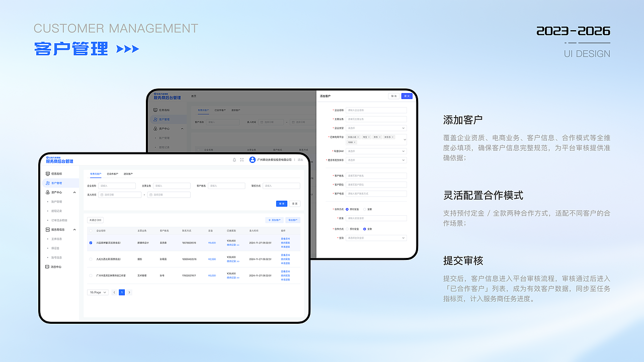The height and width of the screenshot is (362, 644).
Task: Click 资产中心 money-bag icon in front sidebar
Action: (48, 192)
